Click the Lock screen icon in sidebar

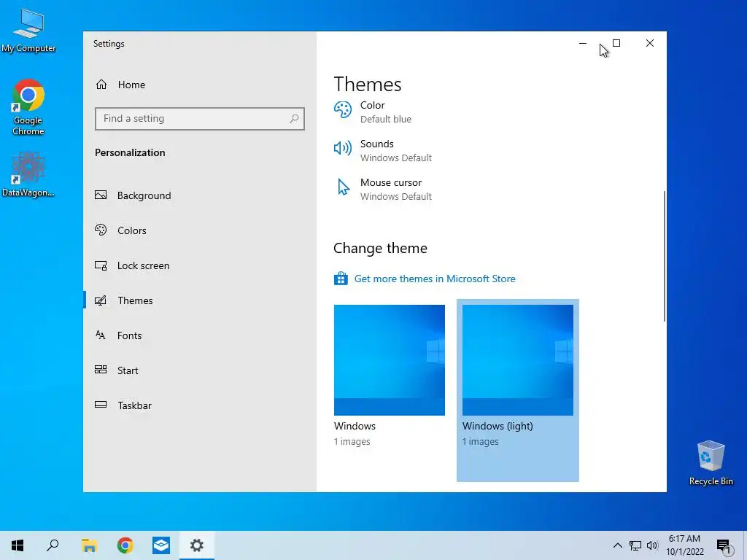[x=101, y=265]
